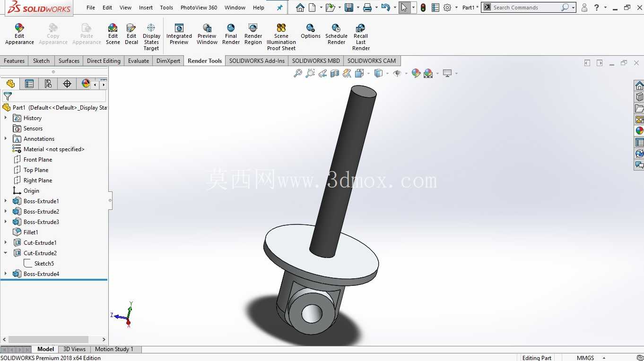644x361 pixels.
Task: Open the Appearances task pane tab
Action: [639, 131]
